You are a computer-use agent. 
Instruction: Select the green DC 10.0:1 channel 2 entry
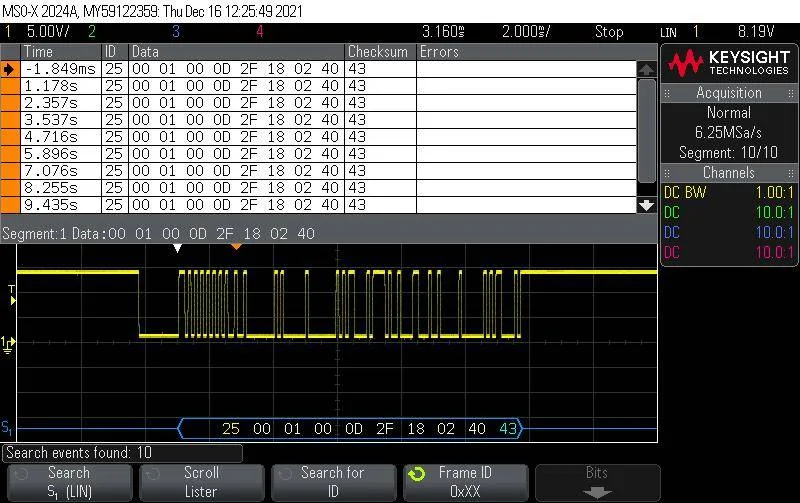tap(729, 212)
